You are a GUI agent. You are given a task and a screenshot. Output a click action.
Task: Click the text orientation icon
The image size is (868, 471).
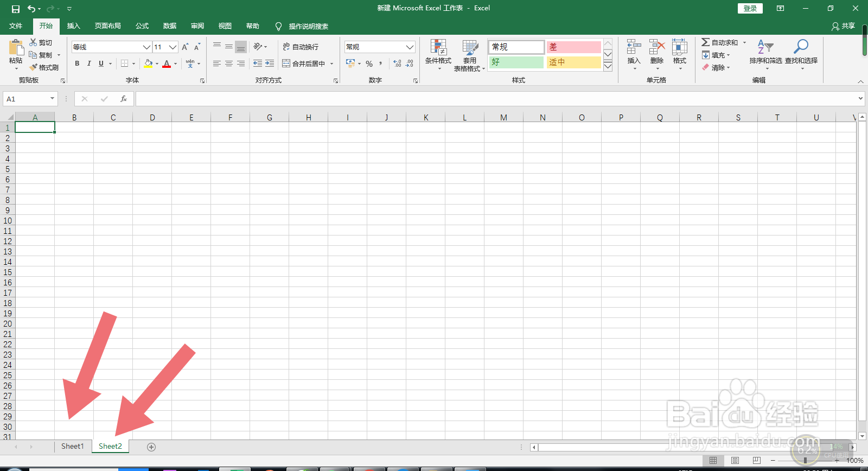(x=258, y=47)
